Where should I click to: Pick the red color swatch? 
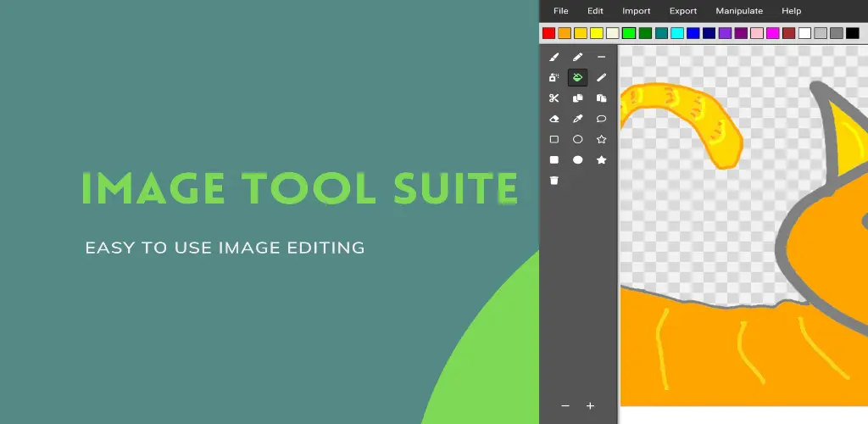coord(548,33)
